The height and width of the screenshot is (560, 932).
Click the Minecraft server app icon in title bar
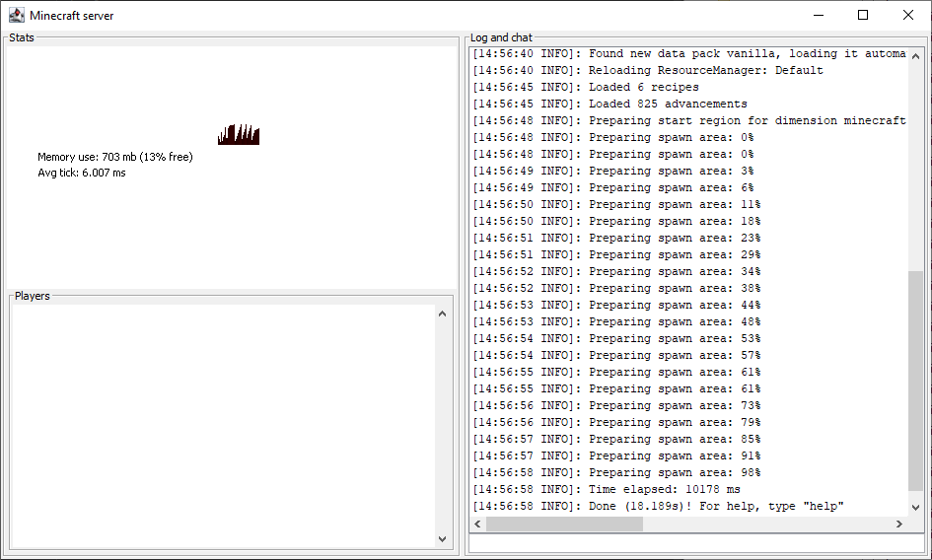click(x=16, y=15)
